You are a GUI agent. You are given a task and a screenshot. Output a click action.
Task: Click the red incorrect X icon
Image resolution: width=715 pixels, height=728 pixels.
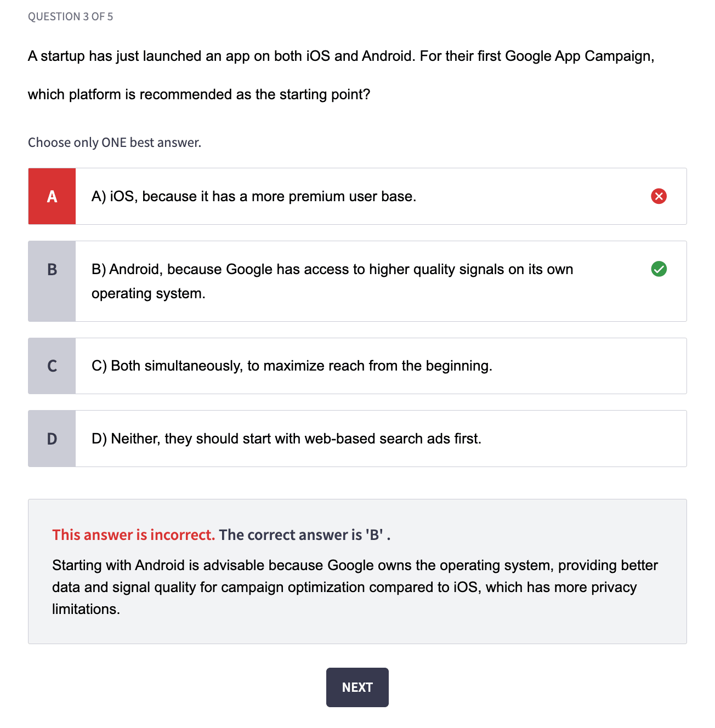(x=659, y=196)
